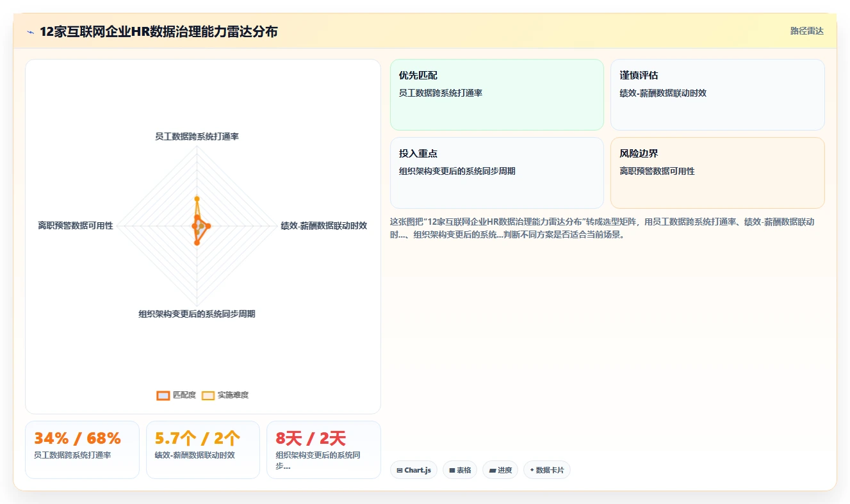Viewport: 850px width, 504px height.
Task: Click the 34% / 68% metric value
Action: coord(78,439)
